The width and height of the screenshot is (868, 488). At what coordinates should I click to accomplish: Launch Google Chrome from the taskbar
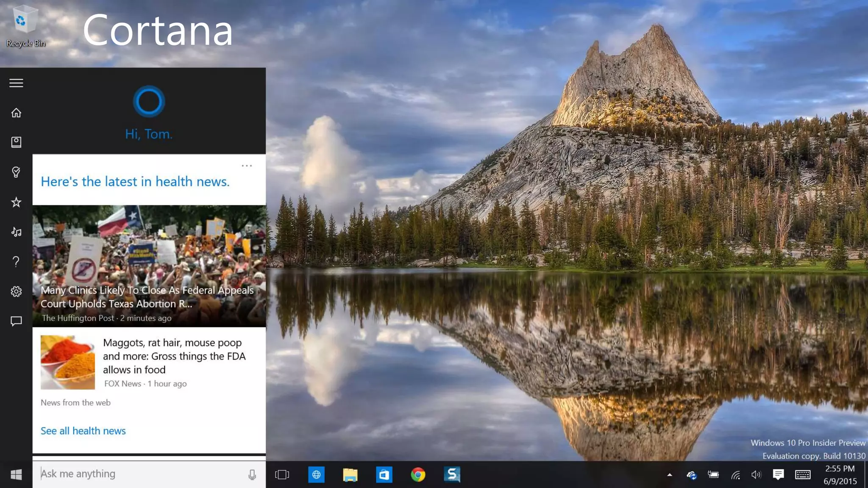418,475
